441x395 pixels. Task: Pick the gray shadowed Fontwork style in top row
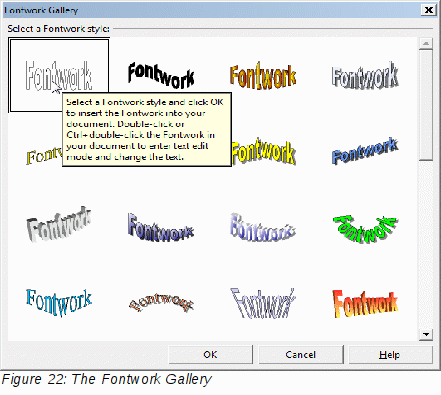pyautogui.click(x=365, y=76)
